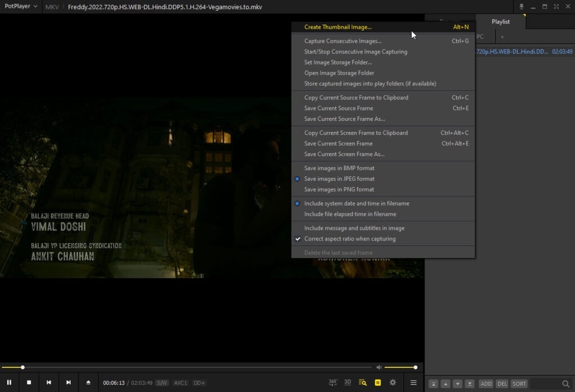This screenshot has width=575, height=392.
Task: Toggle Correct aspect ratio when capturing
Action: [350, 239]
